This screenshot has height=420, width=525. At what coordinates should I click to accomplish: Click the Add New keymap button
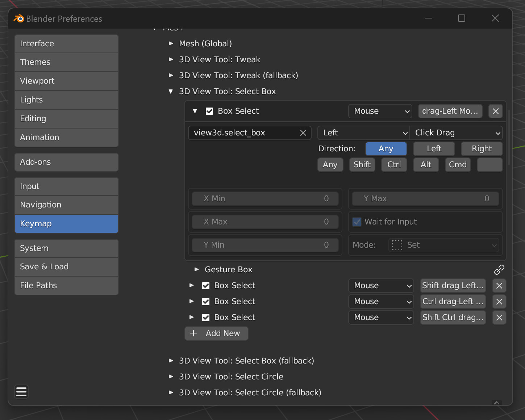[216, 333]
